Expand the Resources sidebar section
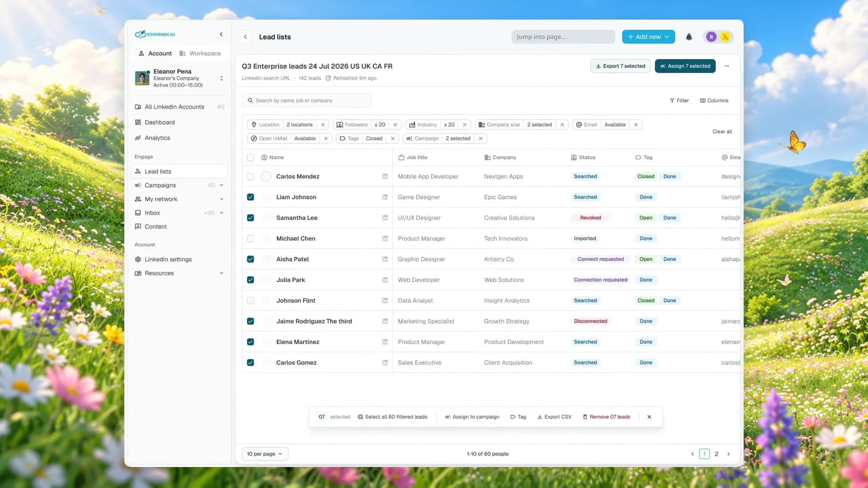The height and width of the screenshot is (488, 868). click(x=221, y=273)
